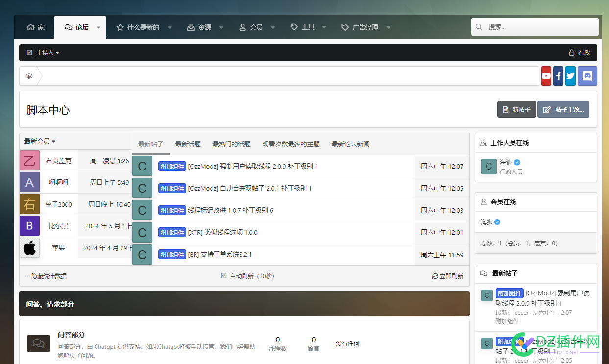Open 问答部分 forum title link

[x=71, y=335]
